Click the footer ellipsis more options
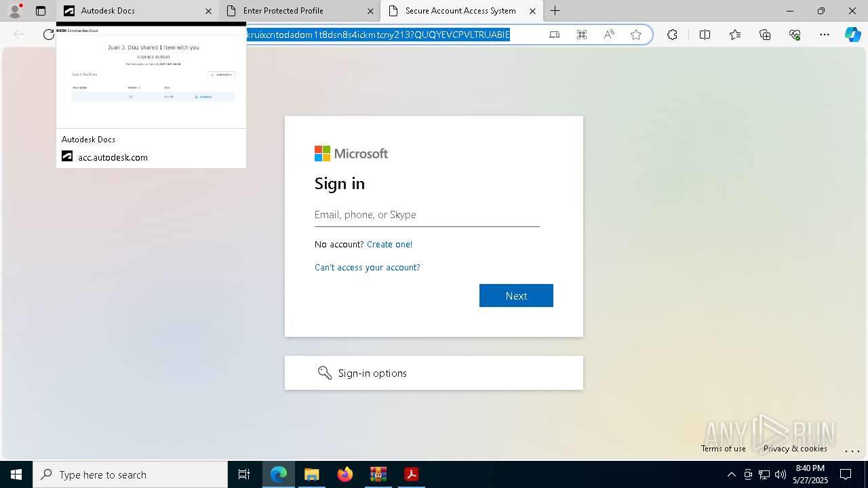The image size is (868, 488). pos(852,450)
